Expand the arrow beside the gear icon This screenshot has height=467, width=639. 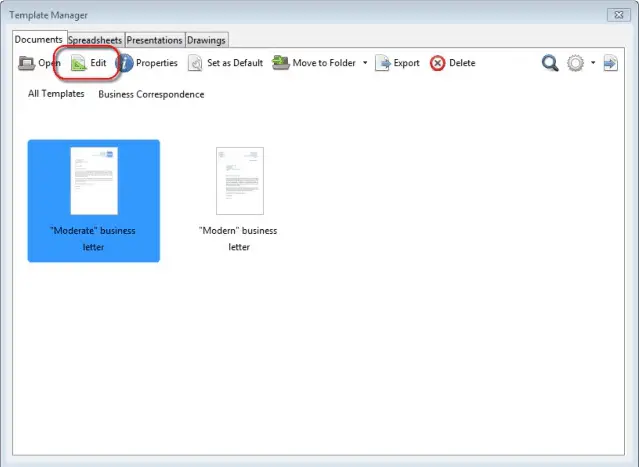[x=593, y=63]
